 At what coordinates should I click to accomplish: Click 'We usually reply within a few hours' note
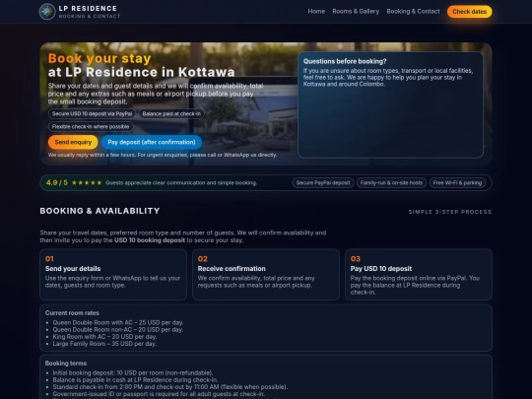pos(163,155)
